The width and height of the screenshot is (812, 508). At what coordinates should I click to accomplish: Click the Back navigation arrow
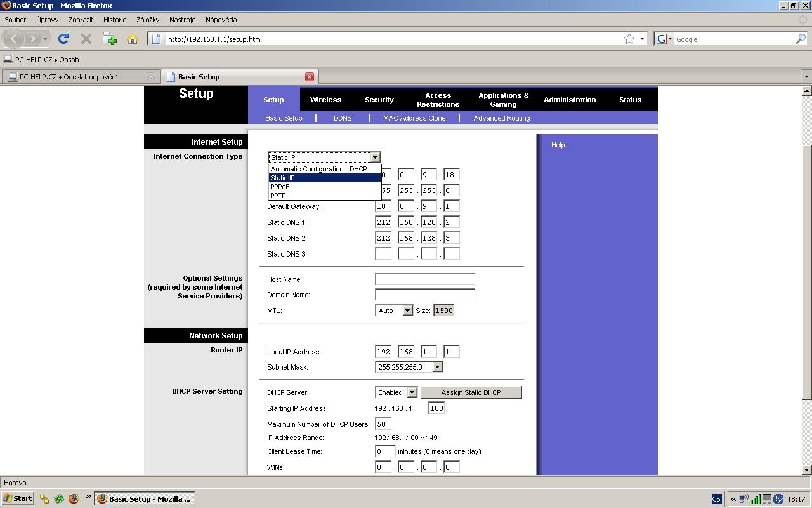(x=15, y=39)
